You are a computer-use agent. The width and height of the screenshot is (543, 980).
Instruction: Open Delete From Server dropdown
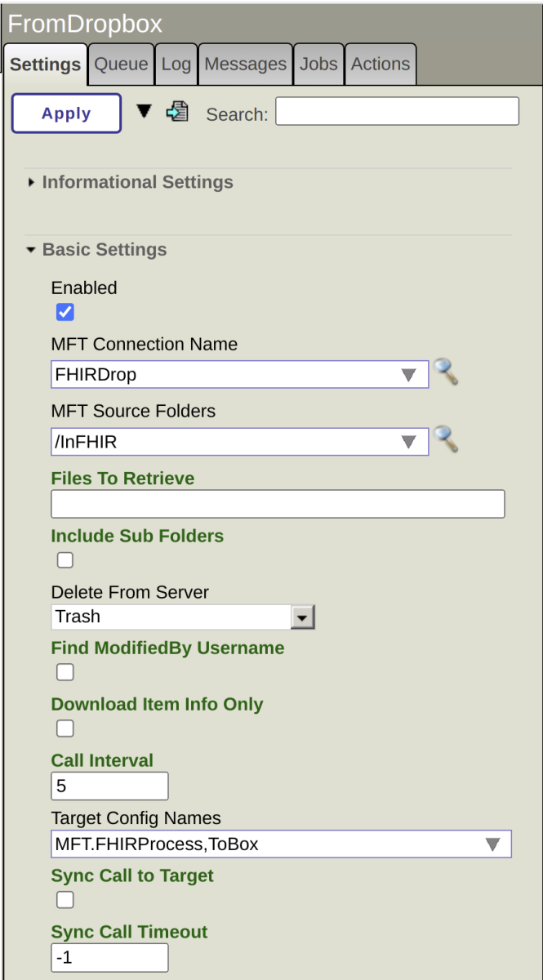303,617
